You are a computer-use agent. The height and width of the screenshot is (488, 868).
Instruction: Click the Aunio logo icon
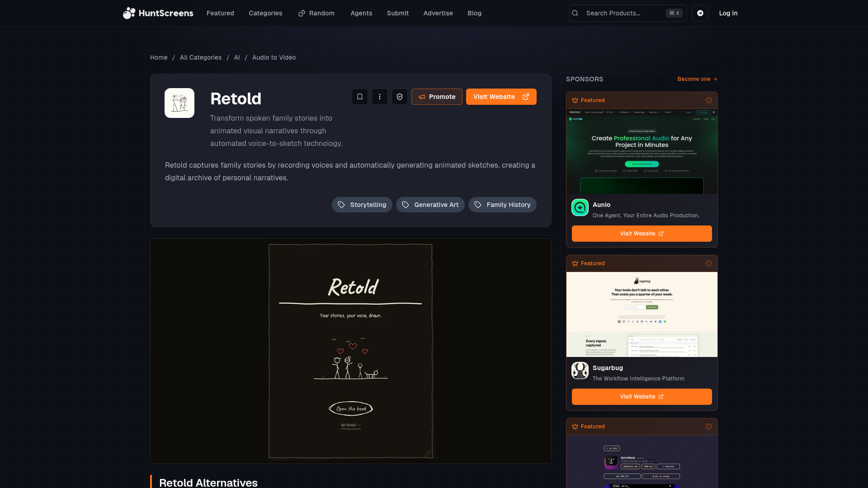point(580,208)
